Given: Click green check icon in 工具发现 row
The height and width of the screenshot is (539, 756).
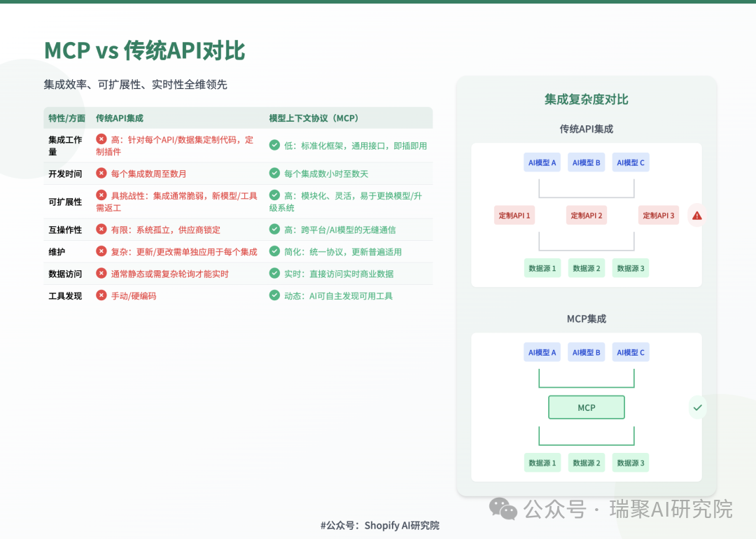Looking at the screenshot, I should (274, 295).
